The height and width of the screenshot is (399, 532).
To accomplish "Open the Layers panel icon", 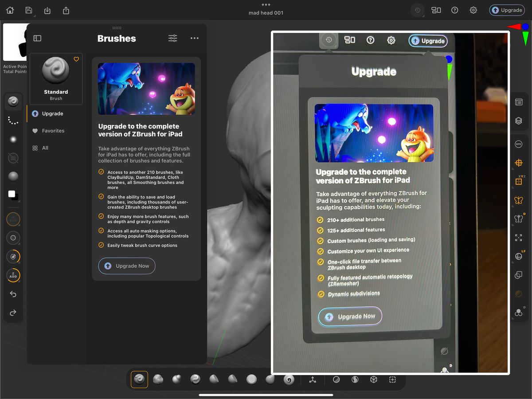I will point(519,120).
